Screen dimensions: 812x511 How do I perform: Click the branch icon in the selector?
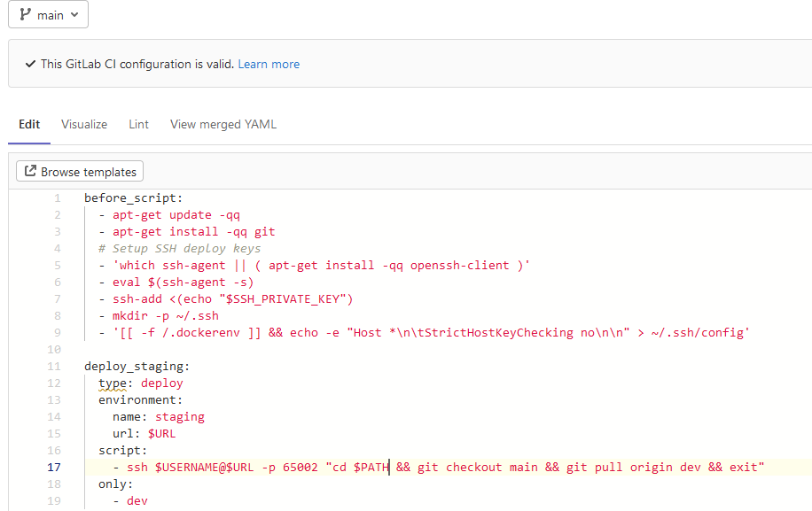click(27, 14)
